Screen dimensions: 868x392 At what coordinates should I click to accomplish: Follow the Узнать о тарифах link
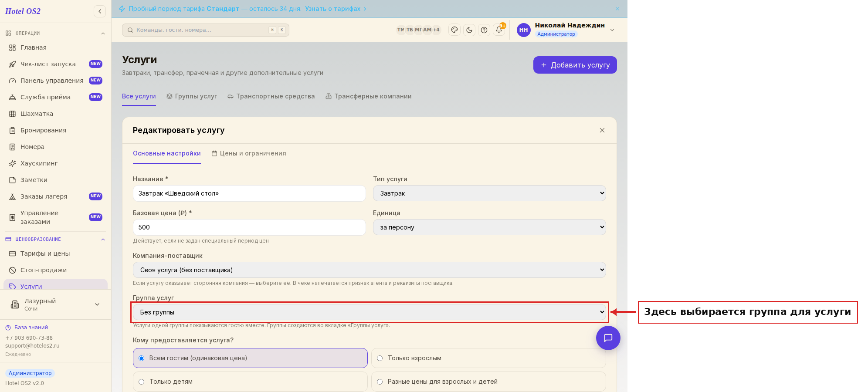pyautogui.click(x=333, y=9)
